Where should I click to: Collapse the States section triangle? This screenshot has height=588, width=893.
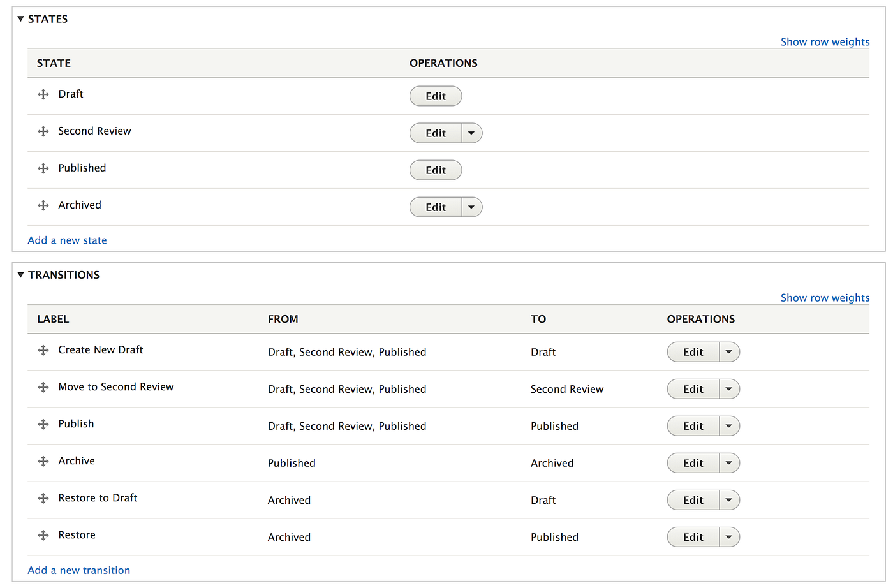21,19
